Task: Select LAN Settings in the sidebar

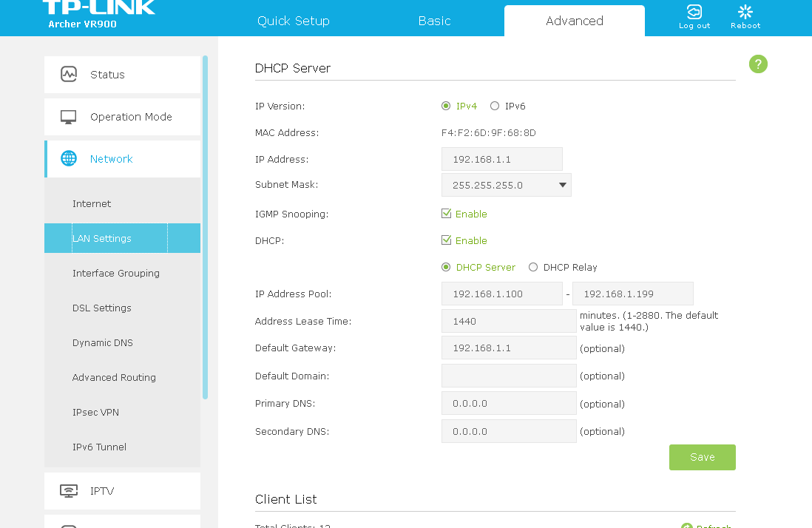Action: click(122, 238)
